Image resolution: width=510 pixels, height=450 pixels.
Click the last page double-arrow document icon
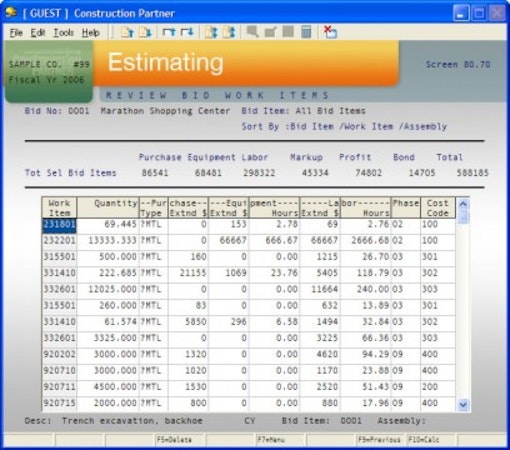229,32
